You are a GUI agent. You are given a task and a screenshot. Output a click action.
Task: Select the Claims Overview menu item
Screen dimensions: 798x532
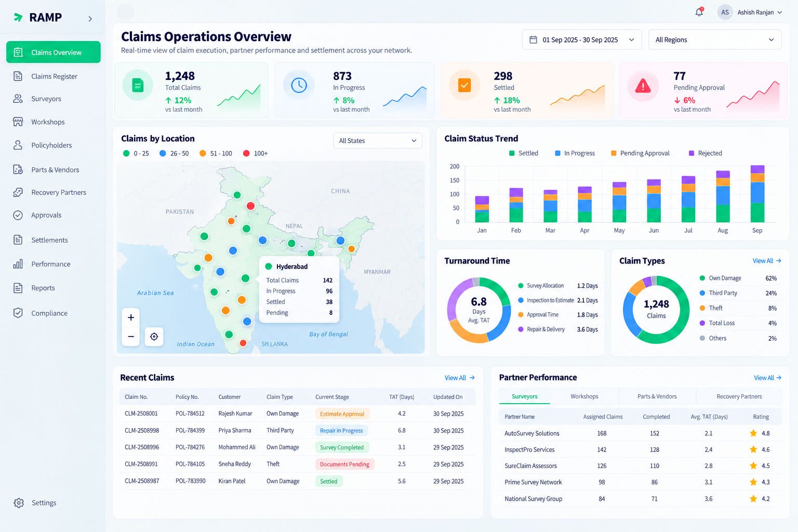pos(54,52)
